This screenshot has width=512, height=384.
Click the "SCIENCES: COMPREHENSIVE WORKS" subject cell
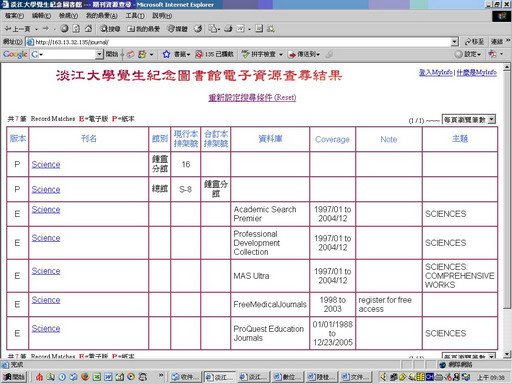pyautogui.click(x=460, y=276)
